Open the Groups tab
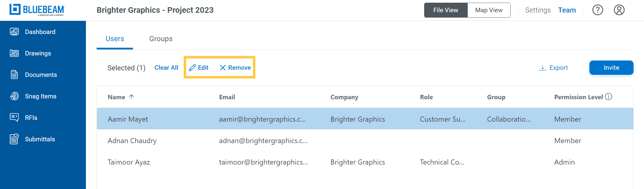 pos(161,39)
